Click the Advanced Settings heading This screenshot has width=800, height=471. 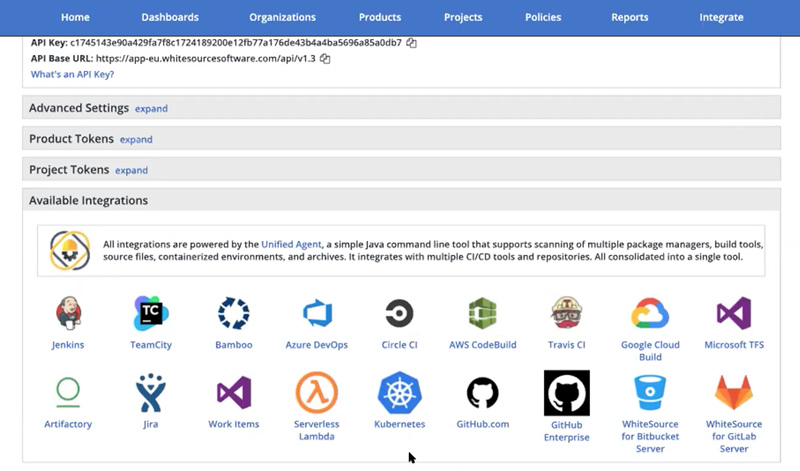point(79,108)
